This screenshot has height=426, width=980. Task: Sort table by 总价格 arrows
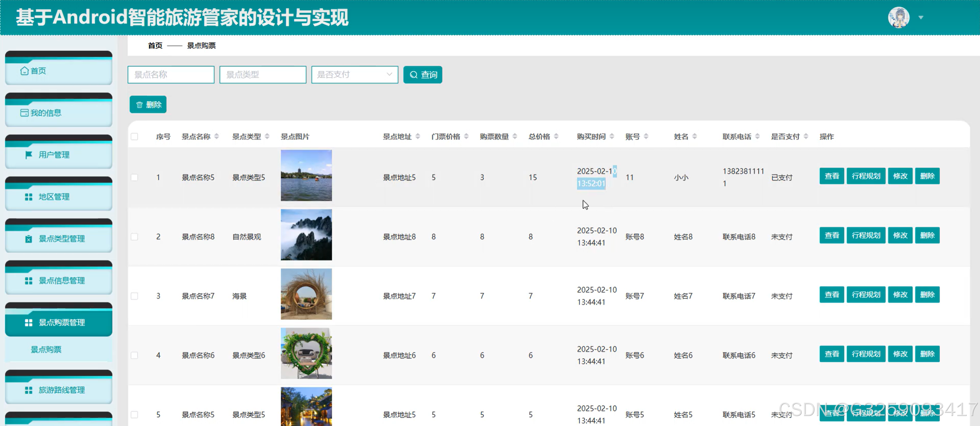(x=556, y=136)
